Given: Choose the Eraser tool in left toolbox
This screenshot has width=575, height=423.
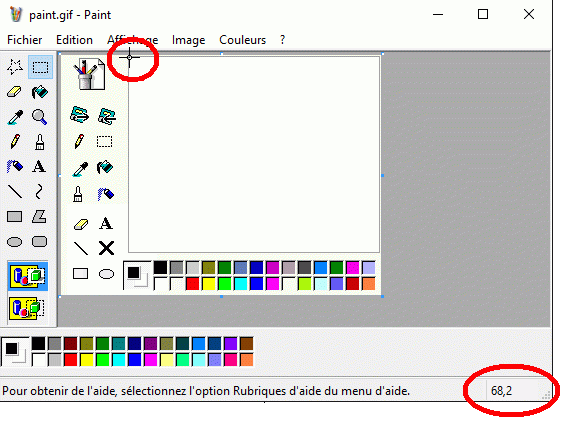Looking at the screenshot, I should click(15, 92).
